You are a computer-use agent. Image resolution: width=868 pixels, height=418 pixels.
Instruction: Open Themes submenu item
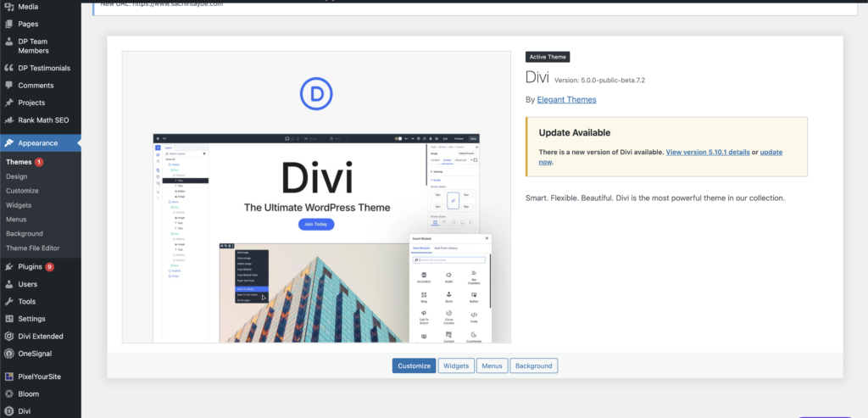tap(19, 162)
